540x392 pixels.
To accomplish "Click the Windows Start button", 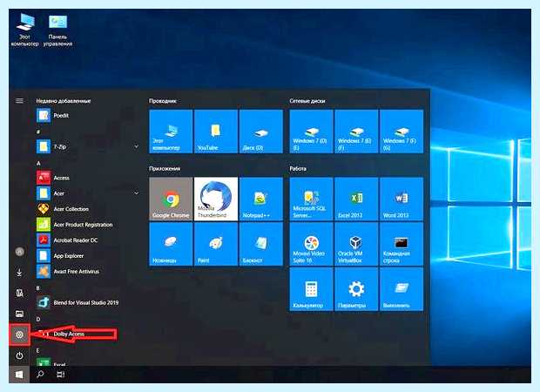I will (x=19, y=375).
